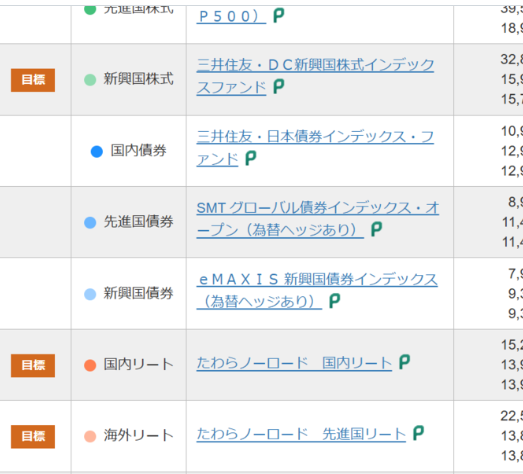Open the 三井住友・日本債券インデックス・ファンド link
The width and height of the screenshot is (523, 474).
point(315,147)
